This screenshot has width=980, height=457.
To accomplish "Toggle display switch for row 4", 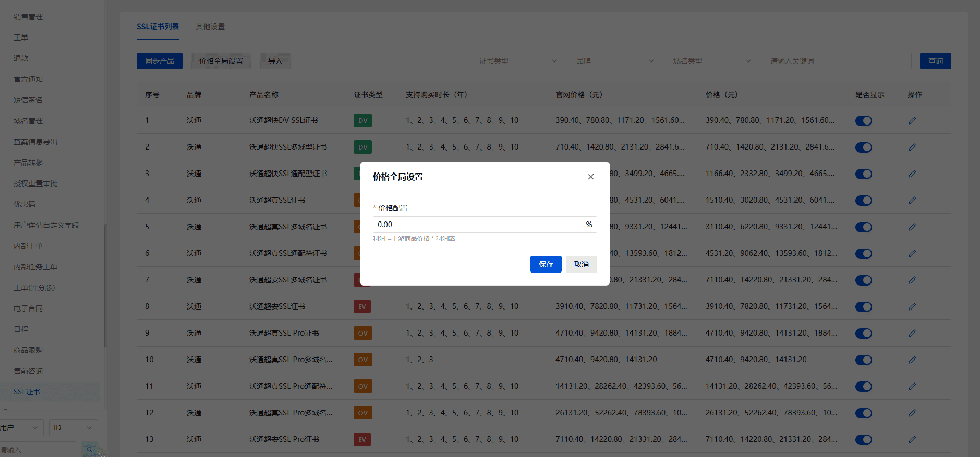I will click(x=864, y=201).
